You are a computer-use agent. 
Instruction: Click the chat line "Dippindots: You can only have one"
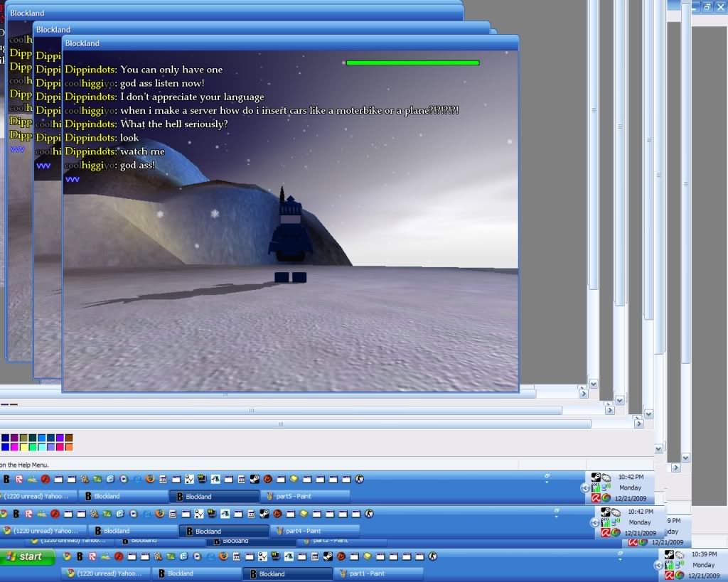tap(144, 69)
